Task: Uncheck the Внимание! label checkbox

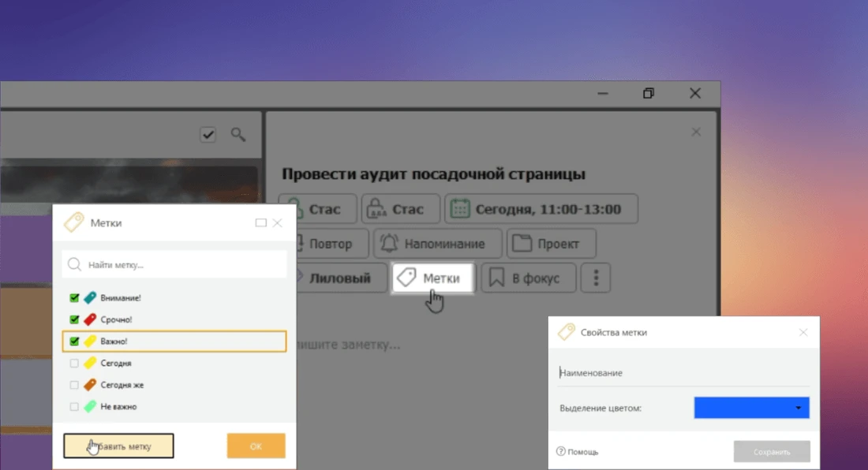Action: (x=74, y=298)
